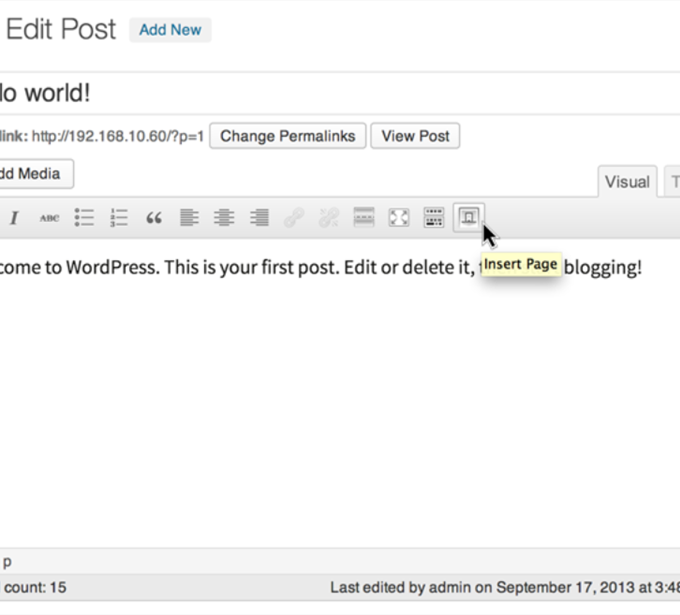Toggle italic formatting in the editor toolbar
Viewport: 680px width, 615px height.
tap(14, 218)
